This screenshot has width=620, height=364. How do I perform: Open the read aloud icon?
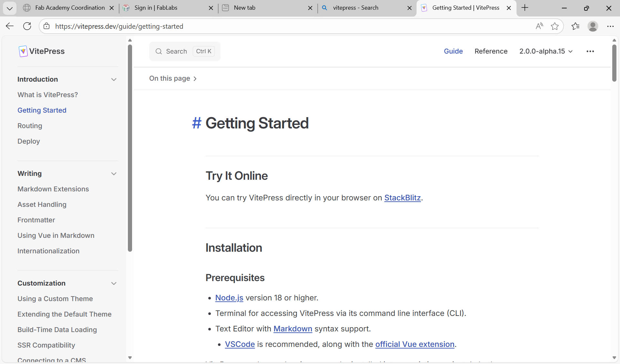coord(539,26)
